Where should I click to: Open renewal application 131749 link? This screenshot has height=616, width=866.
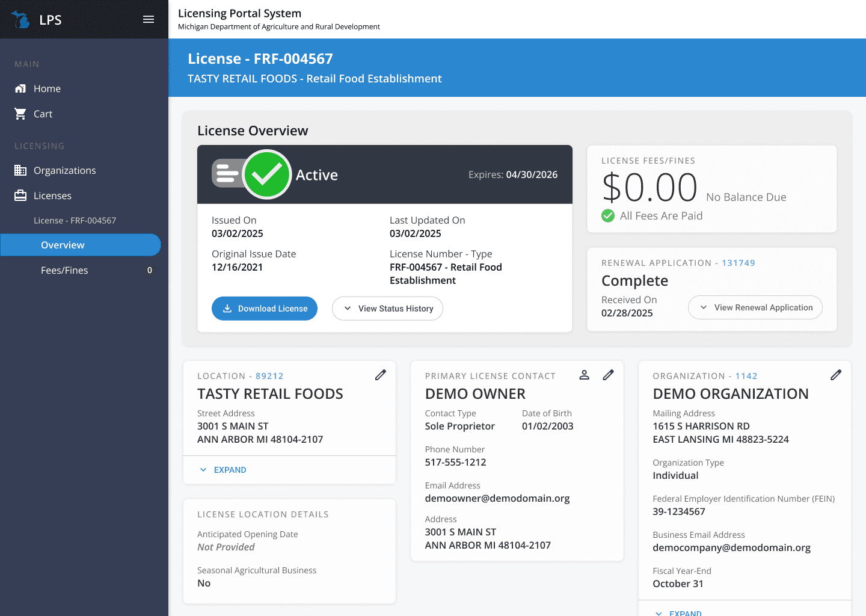[x=739, y=263]
